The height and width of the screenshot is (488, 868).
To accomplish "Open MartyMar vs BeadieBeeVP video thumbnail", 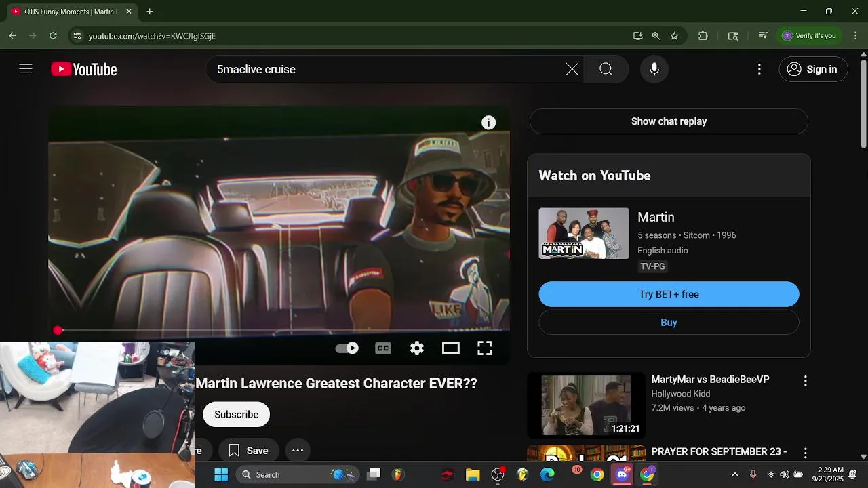I will (587, 405).
